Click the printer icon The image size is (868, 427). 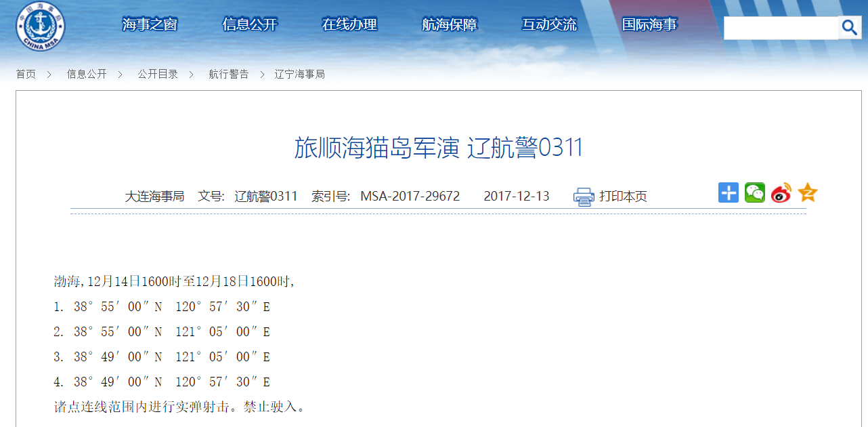click(x=583, y=197)
